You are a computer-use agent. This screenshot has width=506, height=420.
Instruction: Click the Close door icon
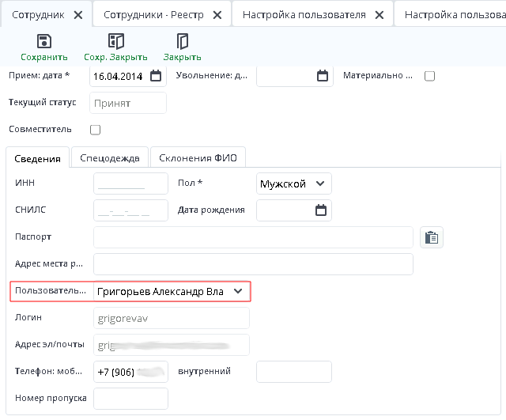click(183, 42)
